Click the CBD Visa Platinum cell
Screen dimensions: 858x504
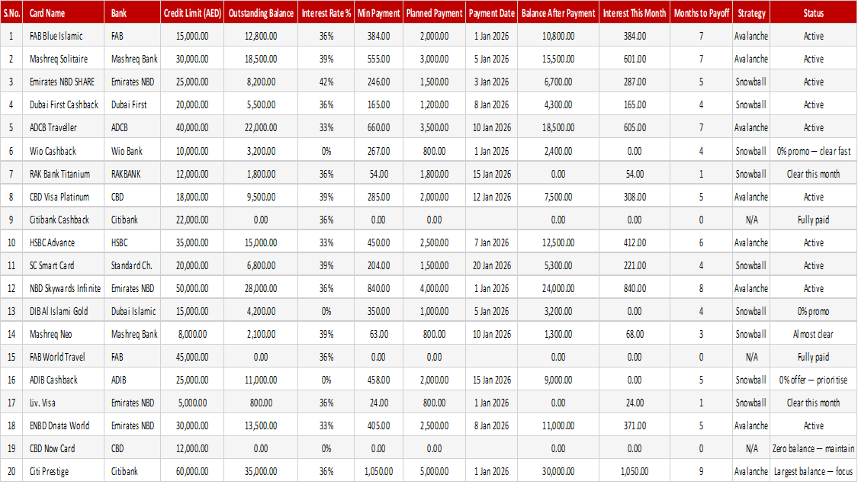point(63,197)
